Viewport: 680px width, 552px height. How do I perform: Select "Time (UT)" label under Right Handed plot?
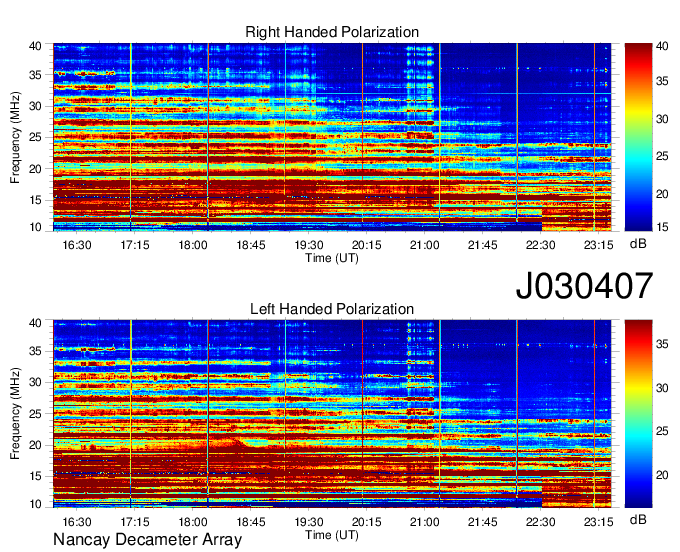[332, 258]
